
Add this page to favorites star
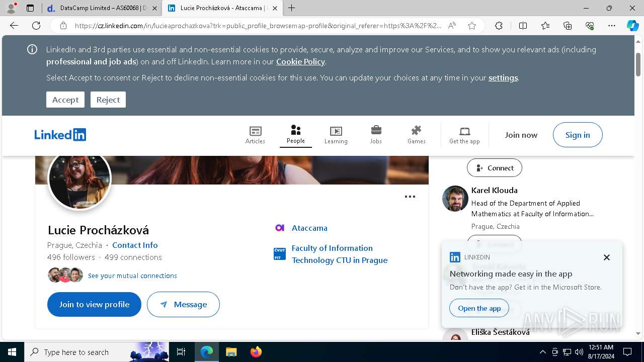[471, 26]
